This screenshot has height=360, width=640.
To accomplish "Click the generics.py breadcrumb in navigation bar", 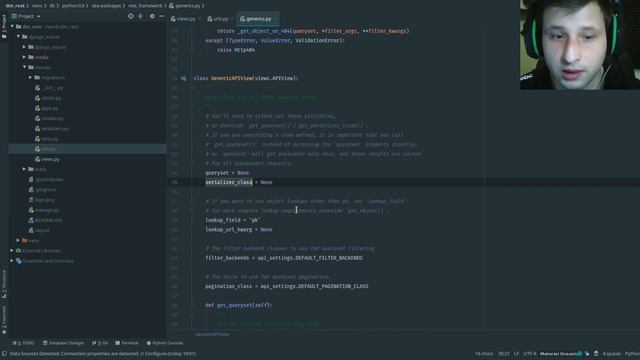I will point(184,6).
